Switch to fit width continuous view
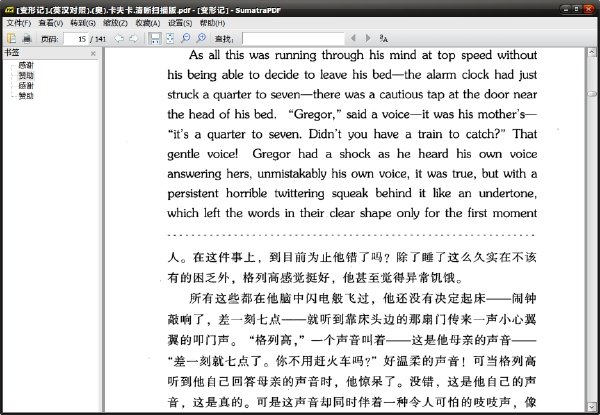Image resolution: width=600 pixels, height=415 pixels. click(155, 38)
